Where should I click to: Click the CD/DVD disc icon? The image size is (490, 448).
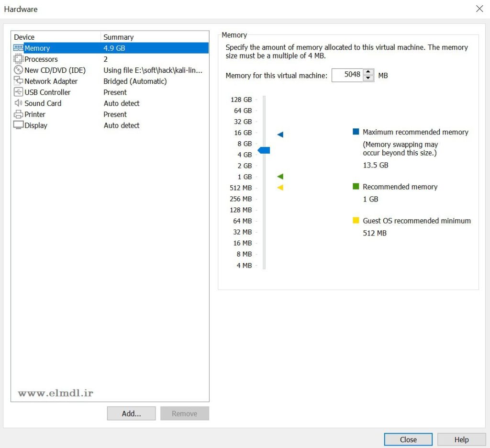pos(18,70)
